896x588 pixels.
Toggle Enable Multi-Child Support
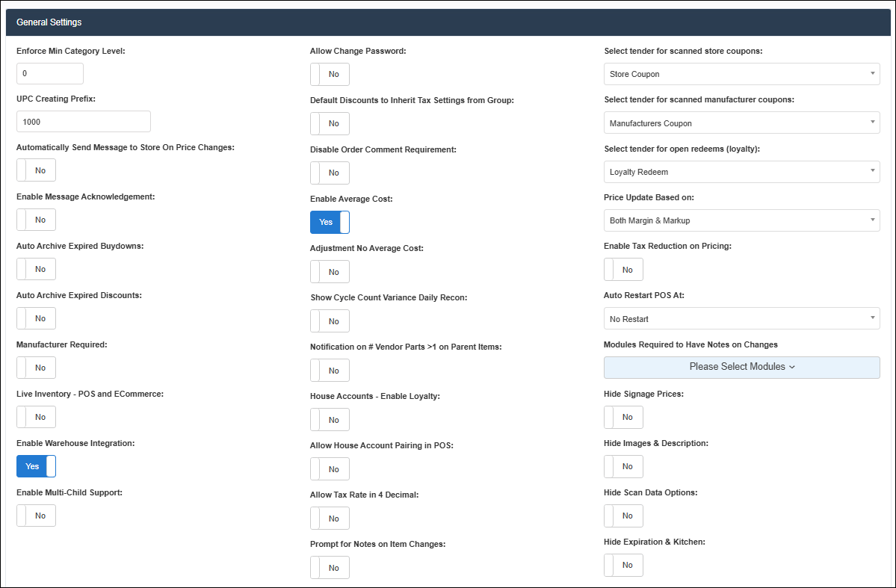coord(36,516)
